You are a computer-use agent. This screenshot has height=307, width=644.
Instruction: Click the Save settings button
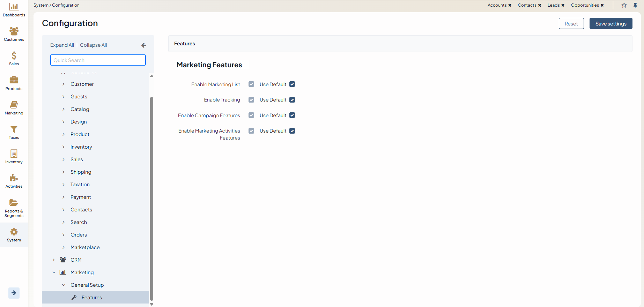tap(610, 24)
